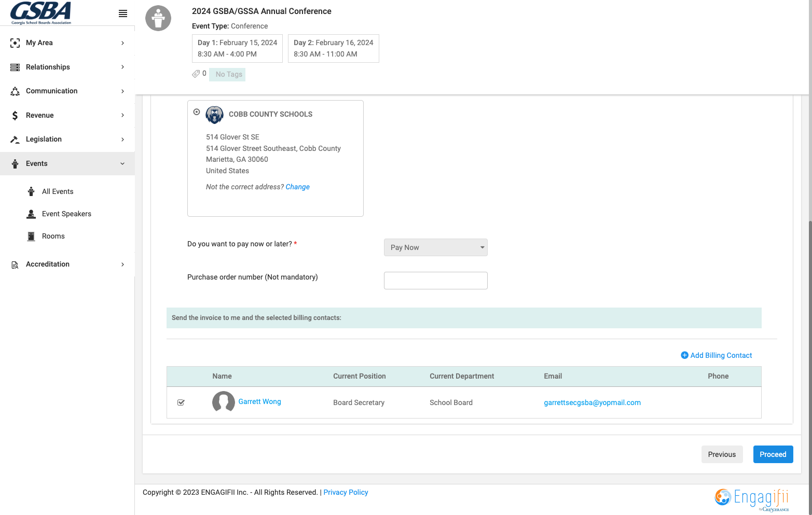Click the Relationships sidebar icon
Viewport: 812px width, 515px height.
click(x=15, y=67)
